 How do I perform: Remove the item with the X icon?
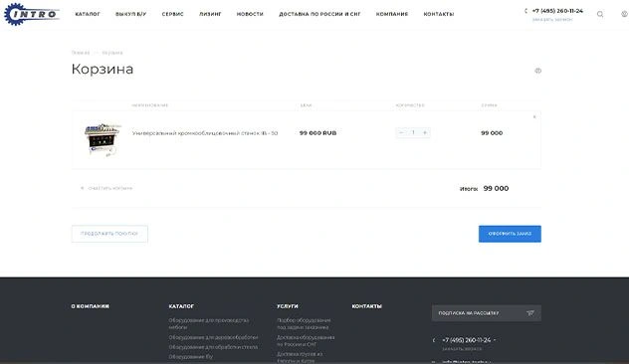point(534,116)
